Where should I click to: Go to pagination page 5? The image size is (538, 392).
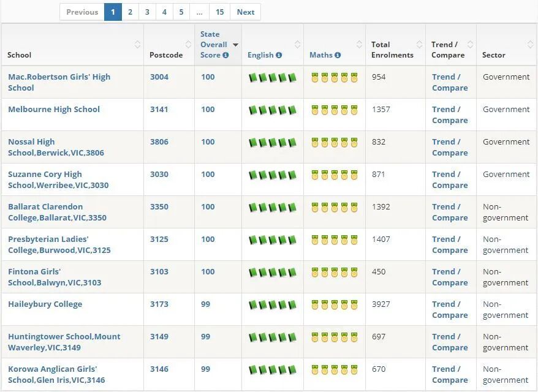coord(181,12)
